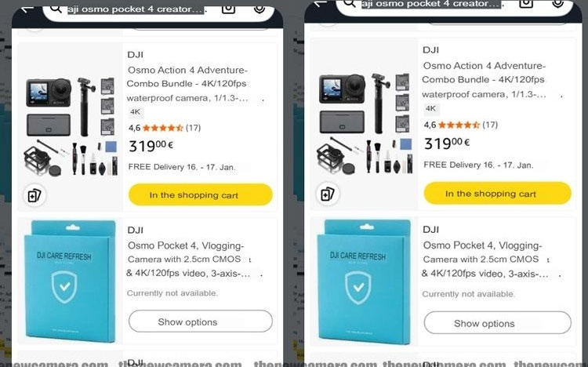Click 'Show options' button in the left screenshot
This screenshot has height=367, width=588.
pos(200,322)
